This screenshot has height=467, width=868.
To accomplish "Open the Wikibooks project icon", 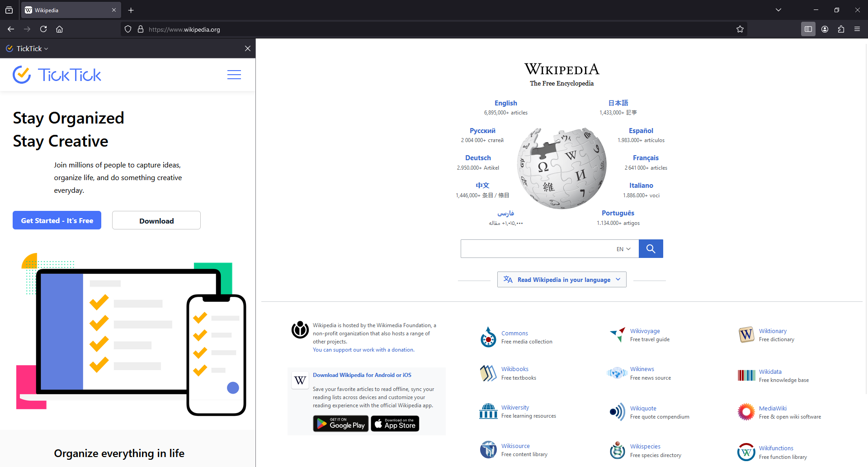I will (488, 373).
